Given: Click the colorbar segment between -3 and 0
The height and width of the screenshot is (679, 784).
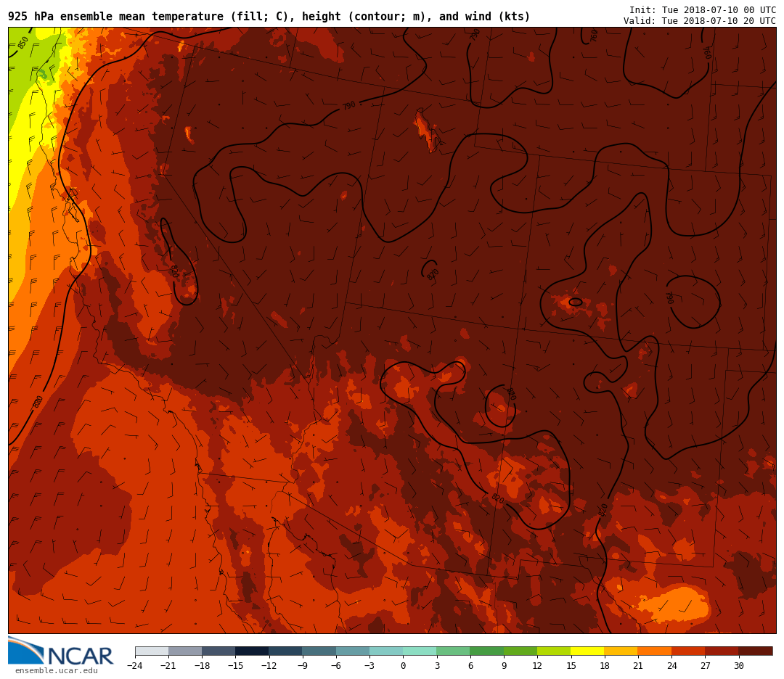Looking at the screenshot, I should 386,651.
